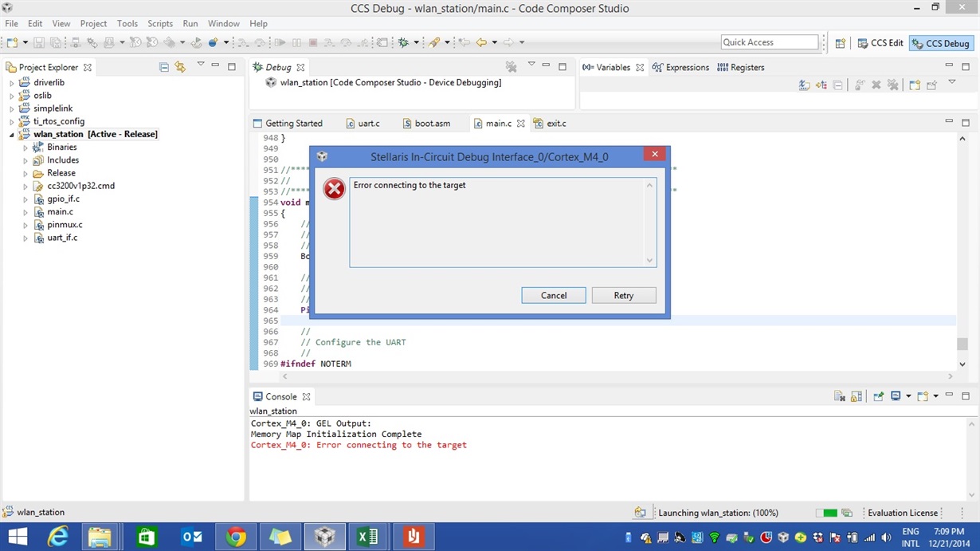The height and width of the screenshot is (551, 980).
Task: Click the green launch progress bar
Action: (826, 513)
